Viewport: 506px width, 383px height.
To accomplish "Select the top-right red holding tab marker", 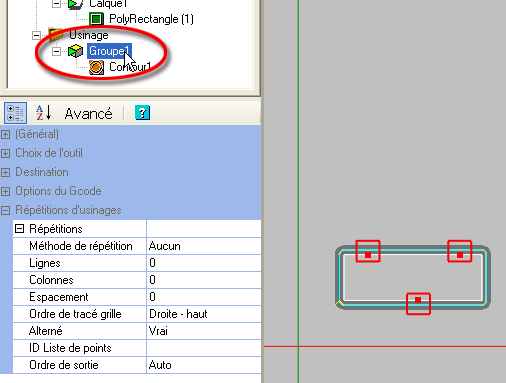I will pyautogui.click(x=460, y=251).
